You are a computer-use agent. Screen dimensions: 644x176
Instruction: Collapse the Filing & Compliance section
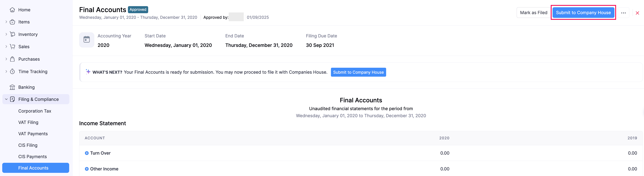click(6, 99)
